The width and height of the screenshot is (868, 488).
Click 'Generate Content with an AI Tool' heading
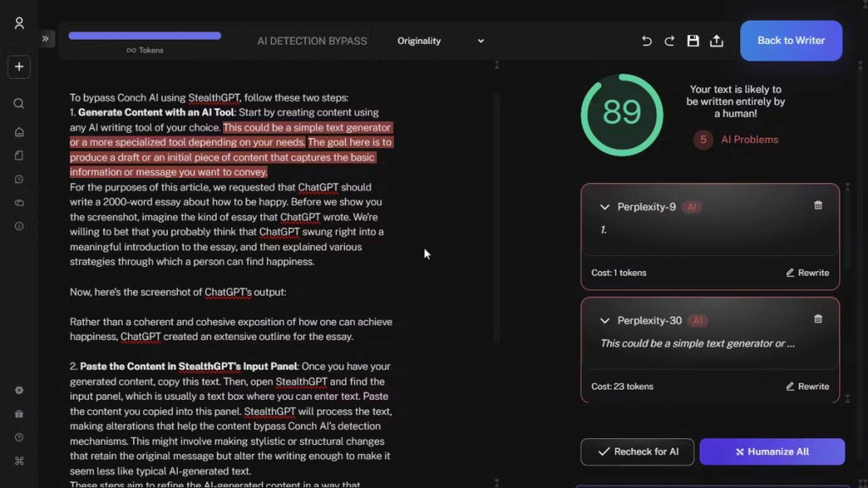click(156, 113)
